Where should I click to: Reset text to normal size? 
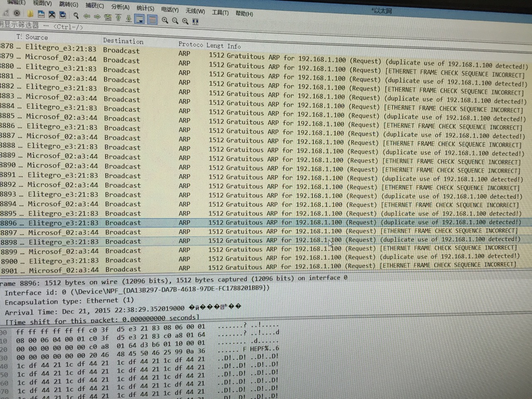[185, 21]
